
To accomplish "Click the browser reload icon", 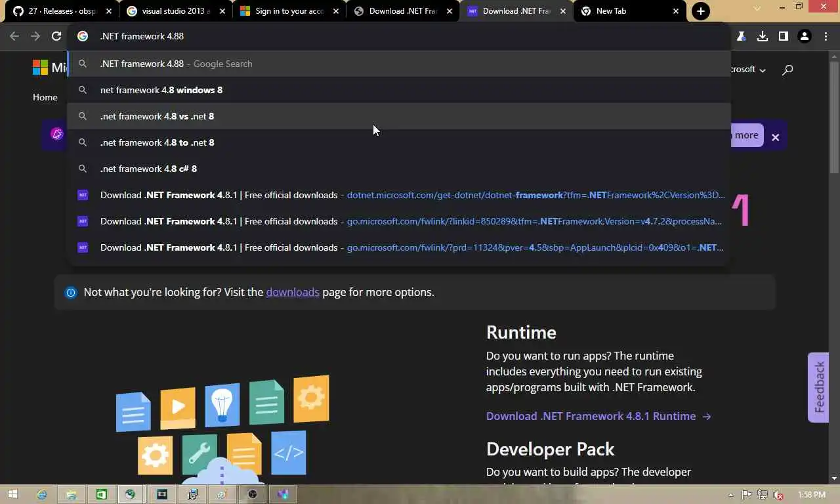I will point(56,37).
